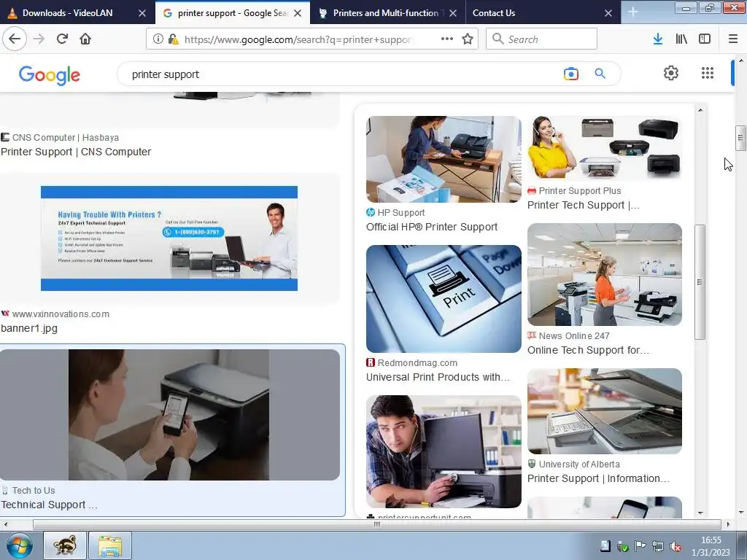Select the woman with phone printer image

(169, 415)
